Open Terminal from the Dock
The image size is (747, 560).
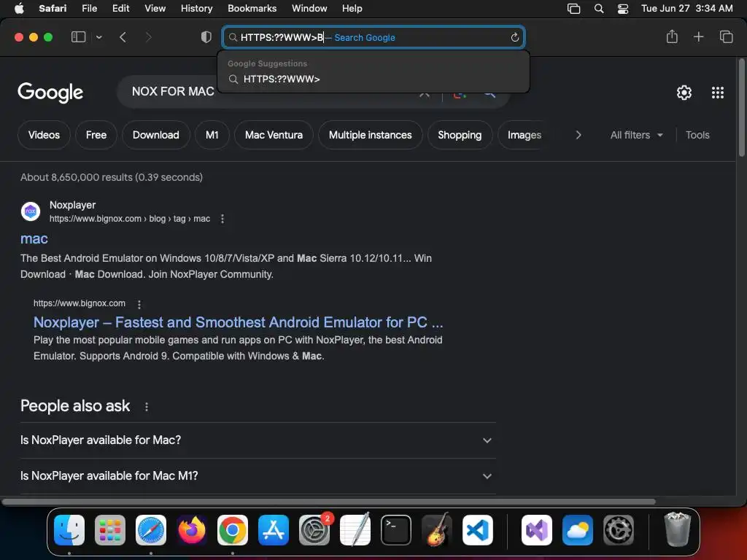396,529
